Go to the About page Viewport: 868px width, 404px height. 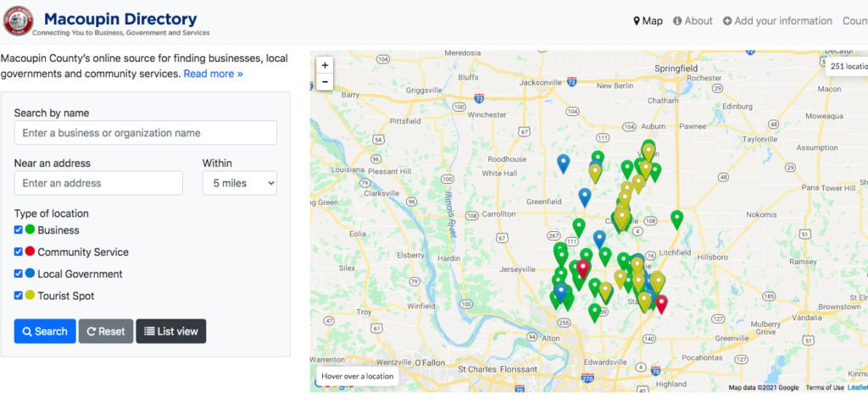[x=693, y=20]
